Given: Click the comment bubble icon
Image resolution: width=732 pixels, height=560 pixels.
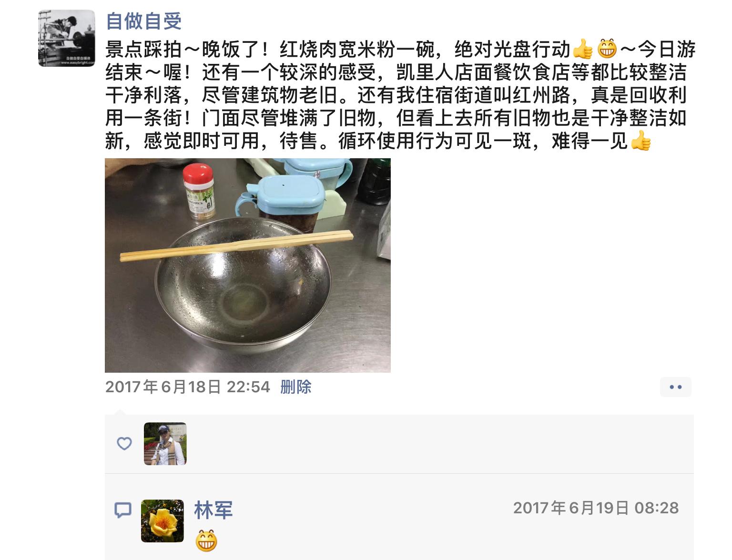Looking at the screenshot, I should 123,510.
